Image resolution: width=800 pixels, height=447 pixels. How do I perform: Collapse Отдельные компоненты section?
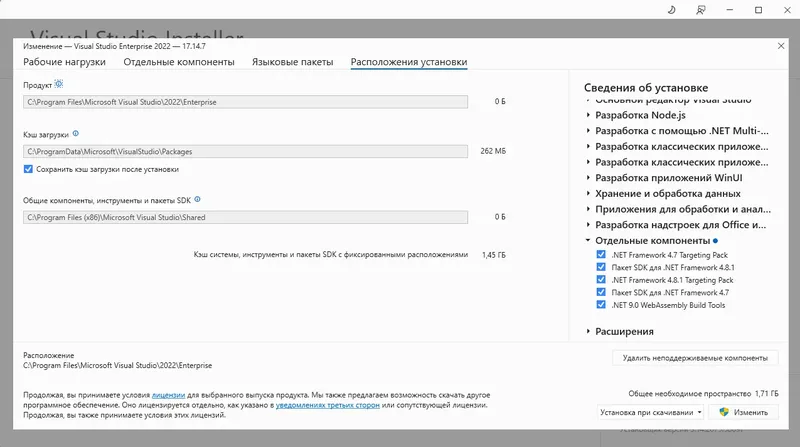tap(588, 240)
